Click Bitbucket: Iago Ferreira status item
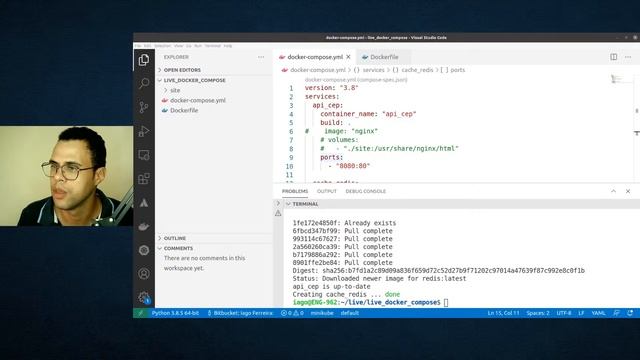640x360 pixels. click(240, 313)
